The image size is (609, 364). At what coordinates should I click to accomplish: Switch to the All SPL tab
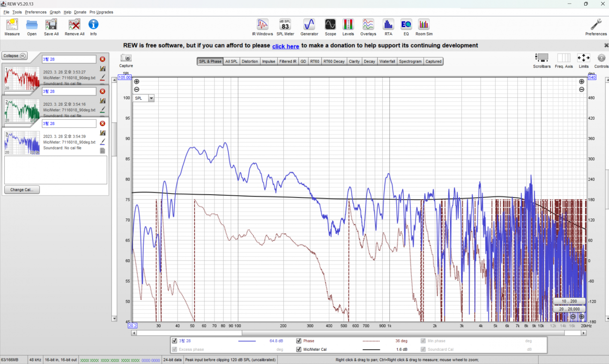pos(231,61)
